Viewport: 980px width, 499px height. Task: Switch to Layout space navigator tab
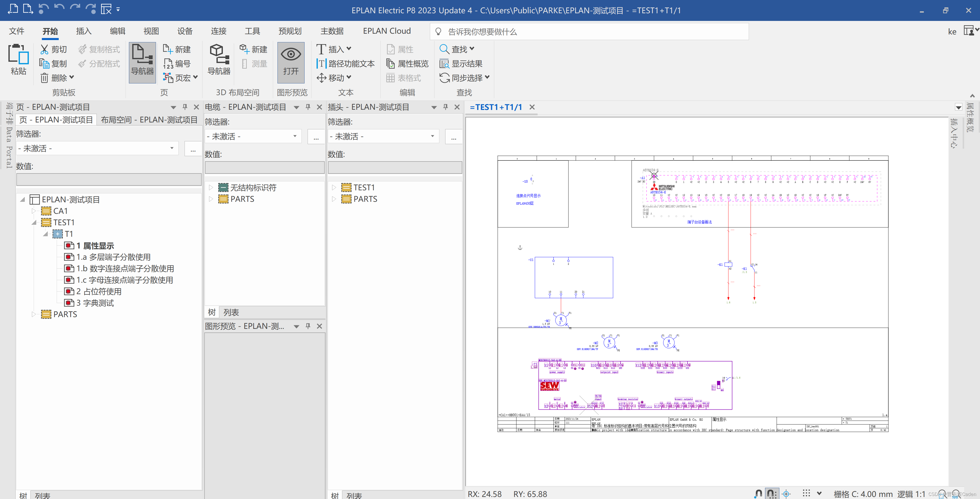[149, 120]
